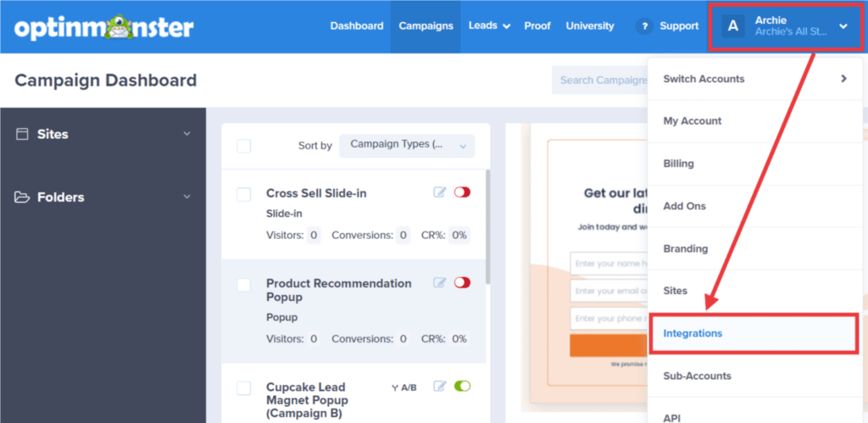Open the University tab
868x423 pixels.
(590, 26)
